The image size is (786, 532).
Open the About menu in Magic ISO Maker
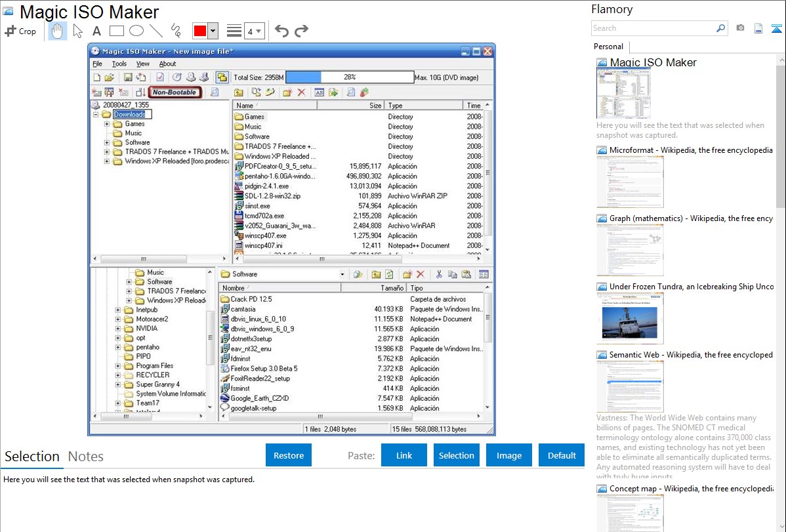(167, 64)
